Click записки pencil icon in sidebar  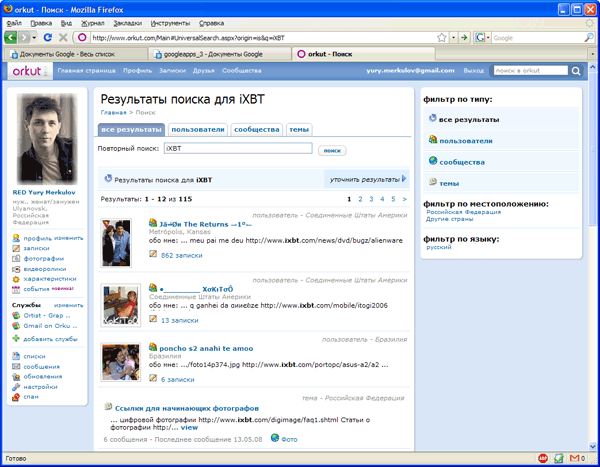16,248
